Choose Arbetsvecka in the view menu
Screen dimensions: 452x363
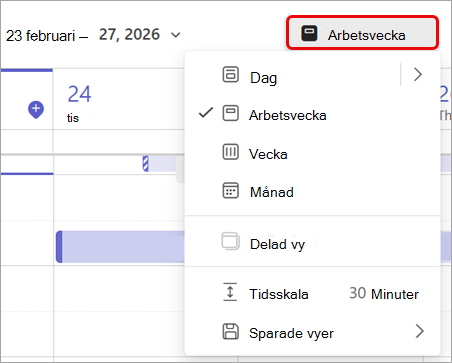313,115
